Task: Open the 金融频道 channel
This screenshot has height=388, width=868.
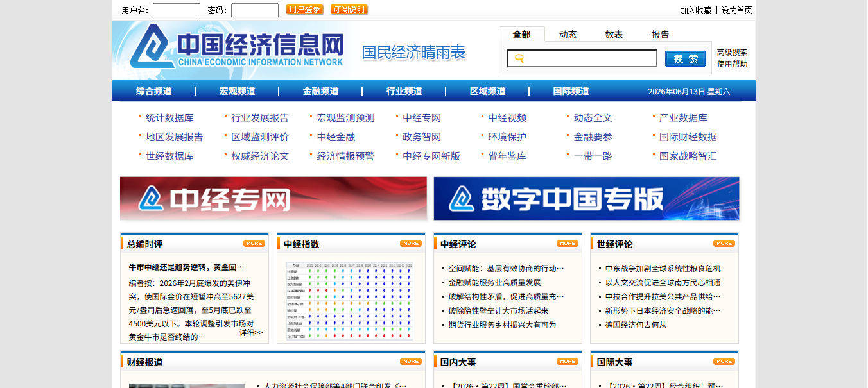Action: pyautogui.click(x=321, y=91)
